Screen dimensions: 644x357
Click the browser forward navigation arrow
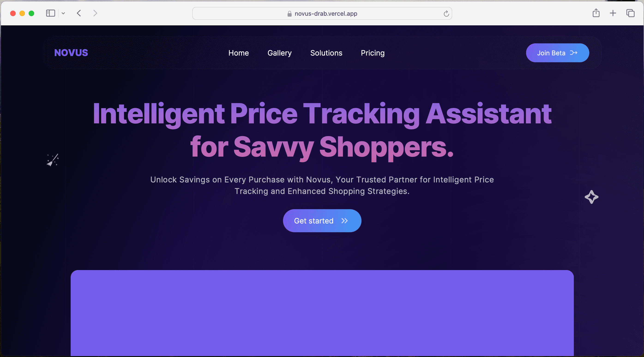click(x=95, y=13)
